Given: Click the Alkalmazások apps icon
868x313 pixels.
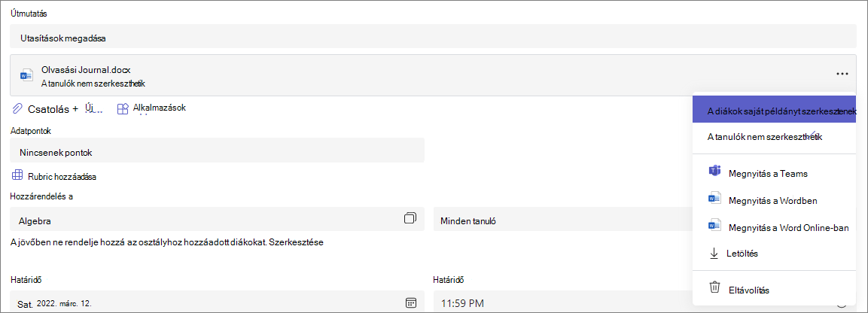Looking at the screenshot, I should [x=123, y=109].
